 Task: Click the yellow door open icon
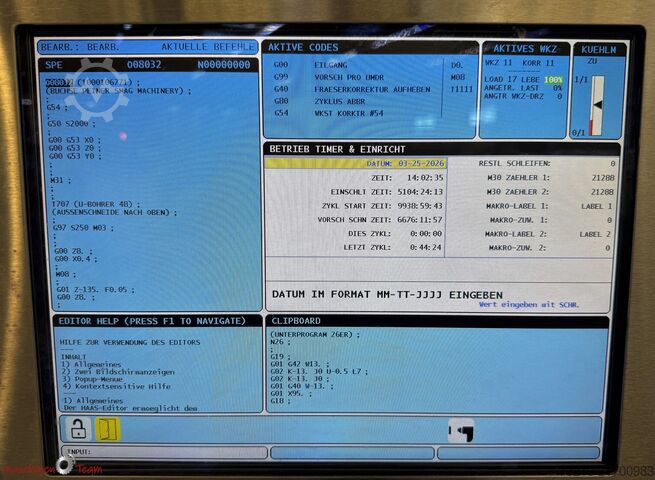pos(108,429)
